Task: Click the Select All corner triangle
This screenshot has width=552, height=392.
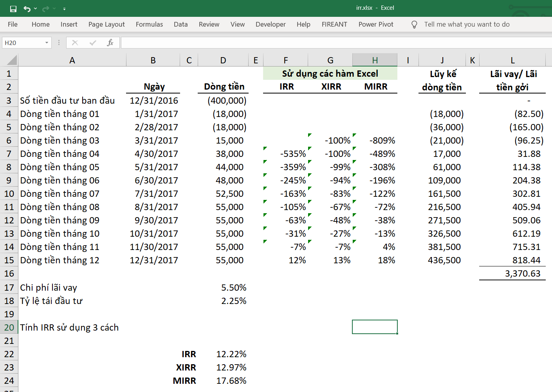Action: (x=12, y=60)
